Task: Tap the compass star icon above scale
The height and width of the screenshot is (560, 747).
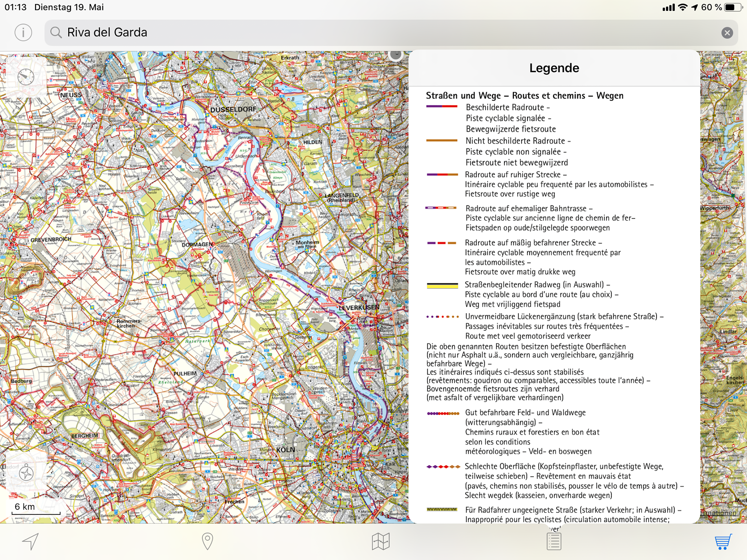Action: (26, 473)
